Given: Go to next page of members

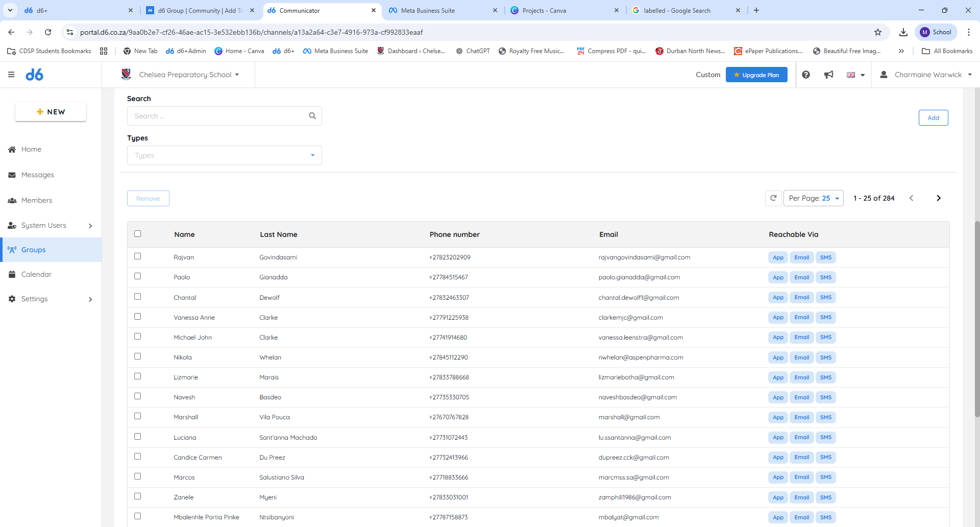Looking at the screenshot, I should [x=938, y=198].
